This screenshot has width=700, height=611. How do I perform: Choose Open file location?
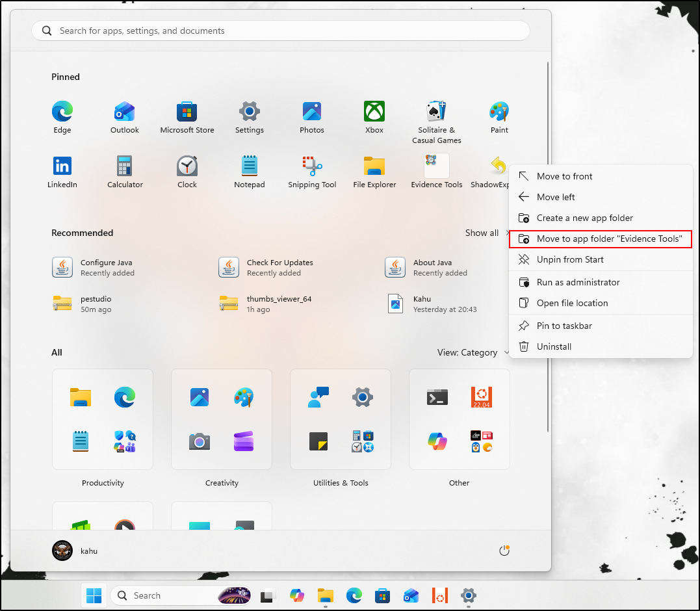click(x=601, y=303)
